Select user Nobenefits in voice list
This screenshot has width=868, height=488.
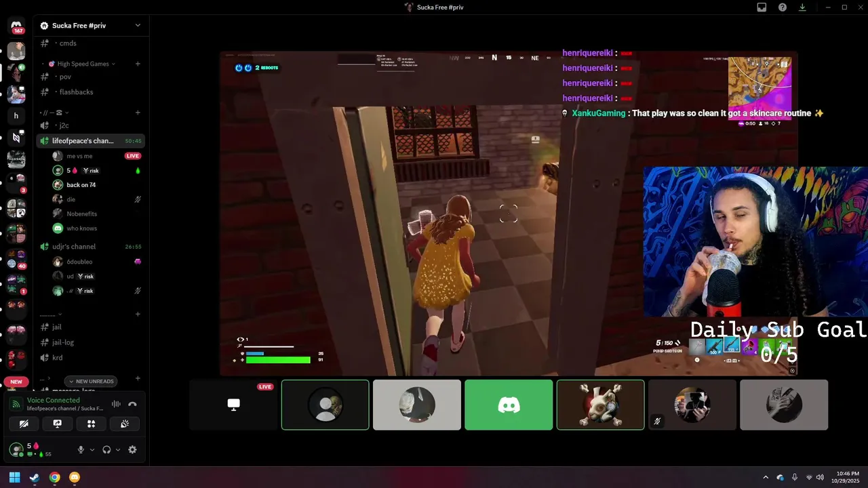click(x=81, y=213)
